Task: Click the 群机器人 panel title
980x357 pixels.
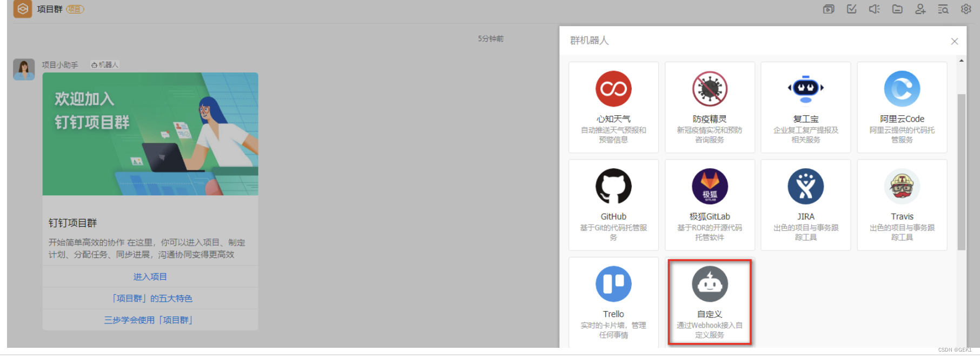Action: coord(590,41)
